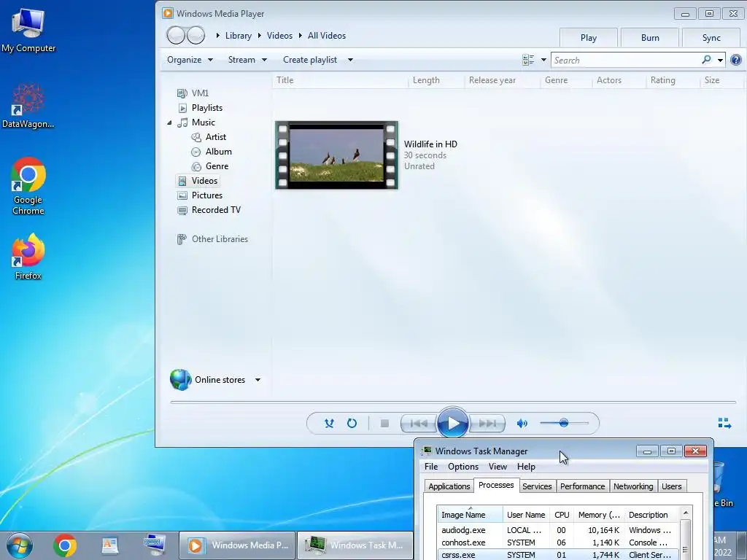Screen dimensions: 747x560
Task: Open the Burn tab
Action: point(650,38)
